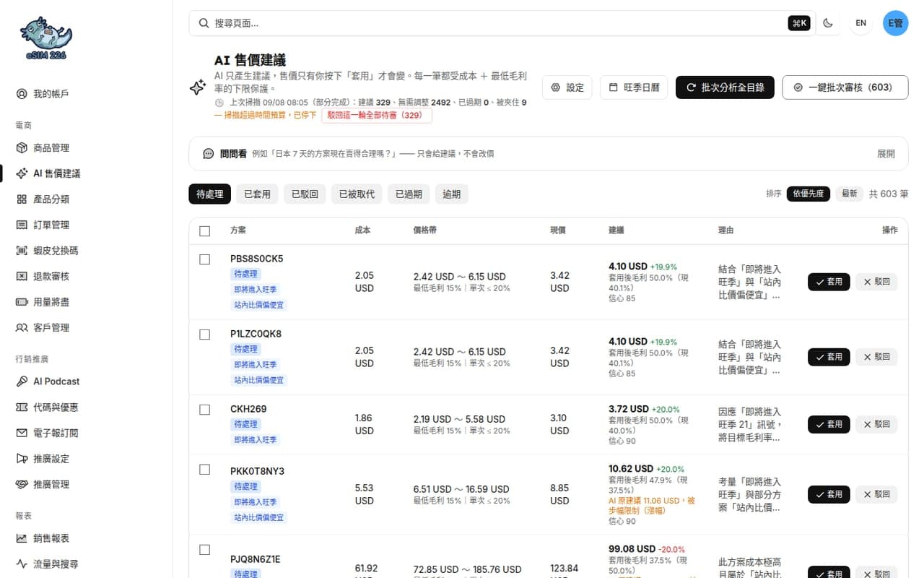Apply the suggestion for CKH269 with 套用
The width and height of the screenshot is (924, 578).
coord(829,424)
